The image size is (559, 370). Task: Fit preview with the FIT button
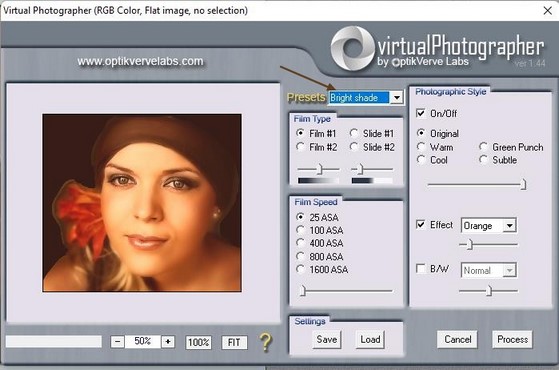tap(234, 342)
